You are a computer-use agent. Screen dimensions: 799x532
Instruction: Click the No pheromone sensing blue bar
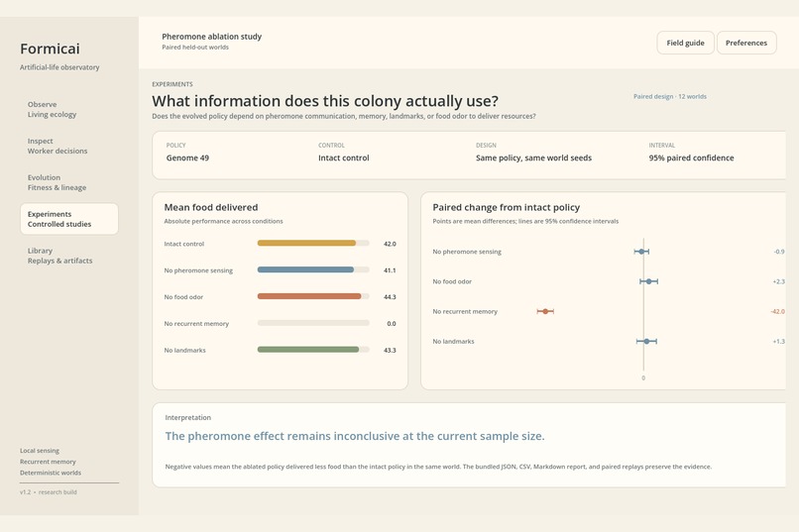[x=305, y=269]
